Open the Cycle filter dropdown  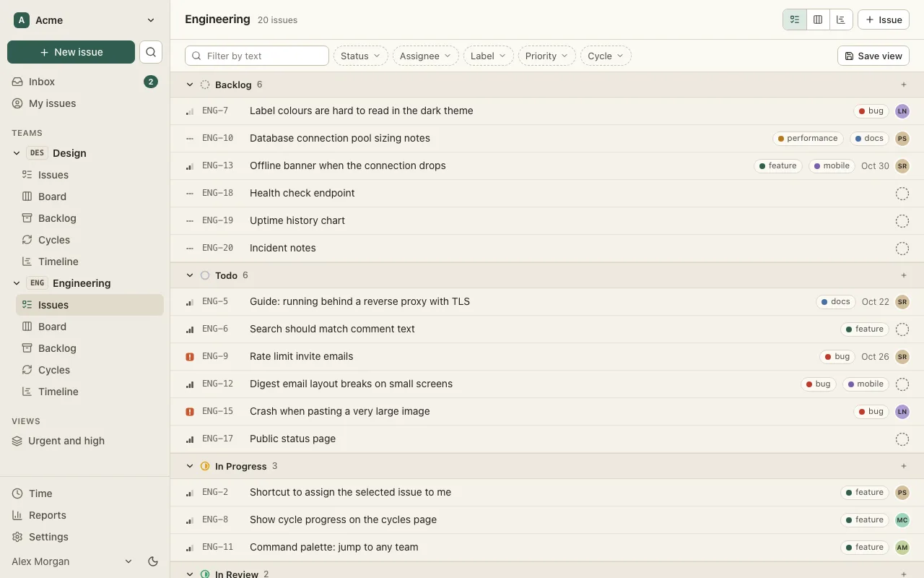click(x=606, y=56)
